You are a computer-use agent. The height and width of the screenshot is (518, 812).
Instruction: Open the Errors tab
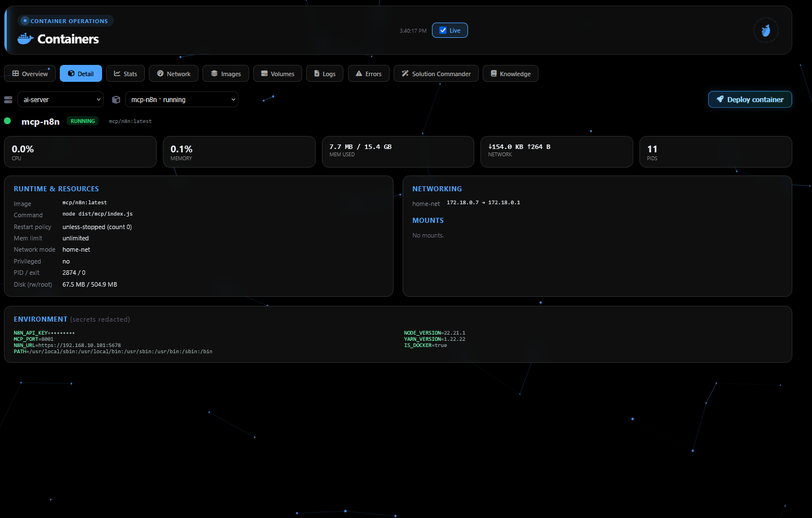[369, 74]
